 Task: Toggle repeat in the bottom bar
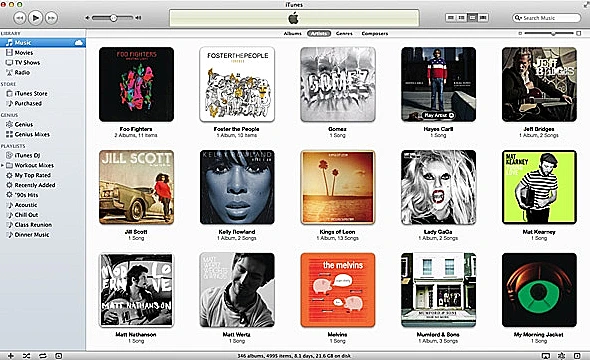click(x=43, y=355)
